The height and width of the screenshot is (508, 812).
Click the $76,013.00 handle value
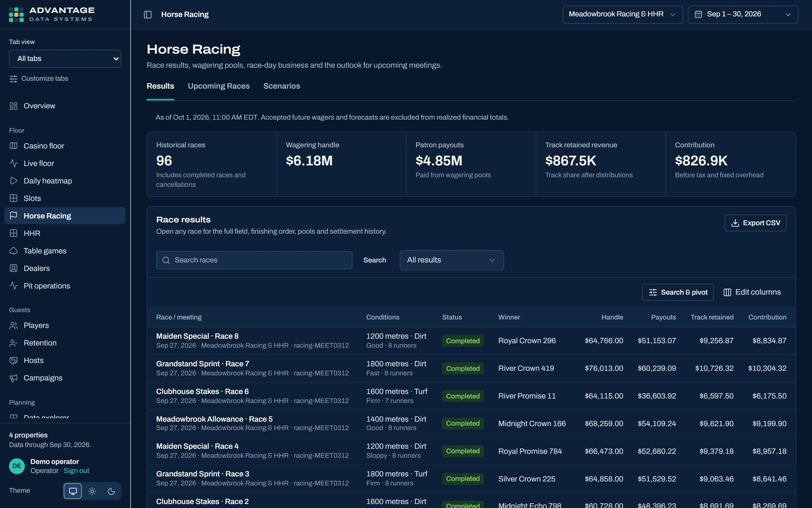604,368
